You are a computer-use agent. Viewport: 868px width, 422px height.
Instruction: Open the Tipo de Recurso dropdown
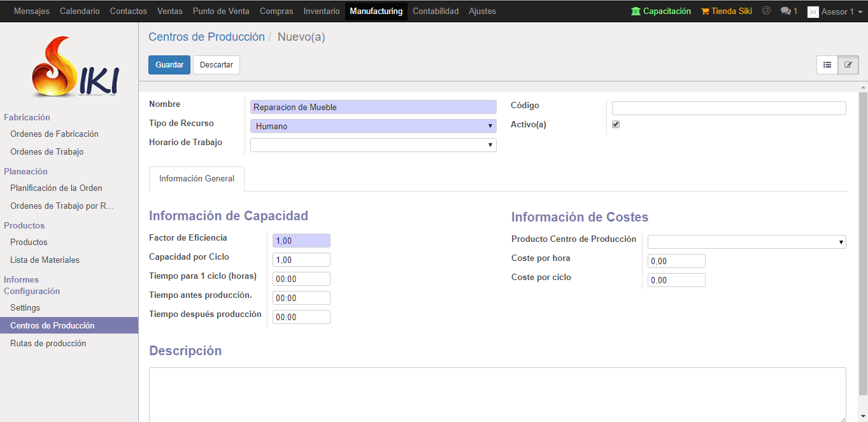(373, 126)
